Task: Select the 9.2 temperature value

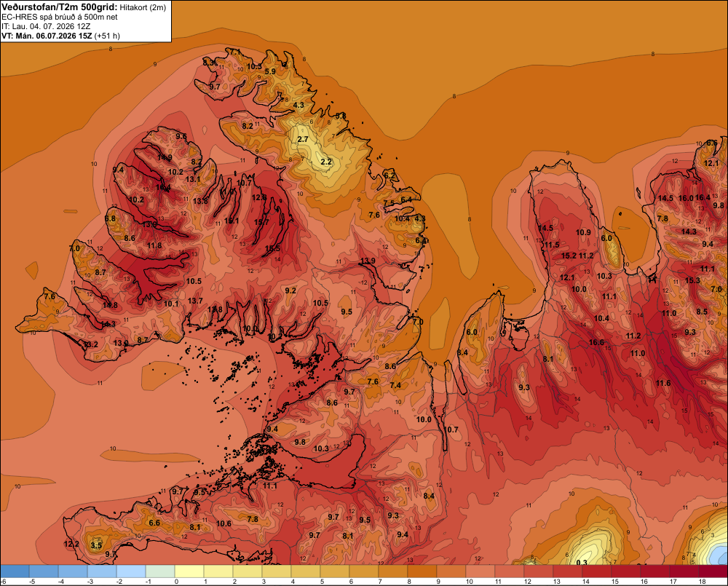Action: (x=290, y=290)
